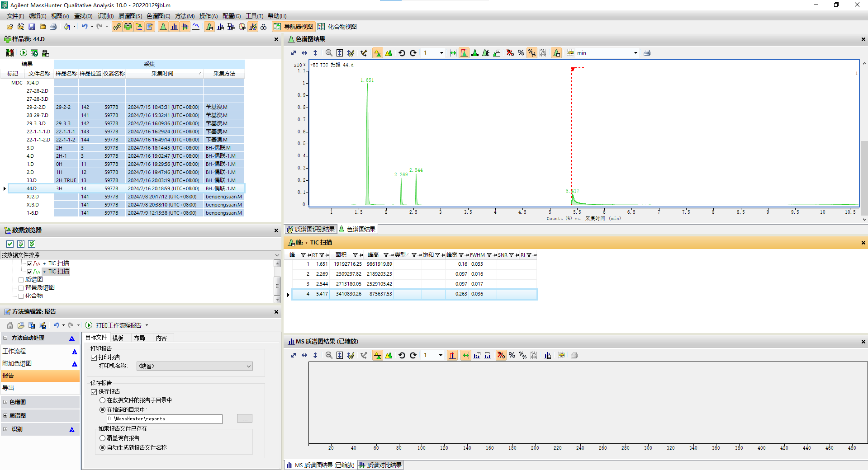This screenshot has width=868, height=470.
Task: Switch to the 模板 tab
Action: [x=118, y=338]
